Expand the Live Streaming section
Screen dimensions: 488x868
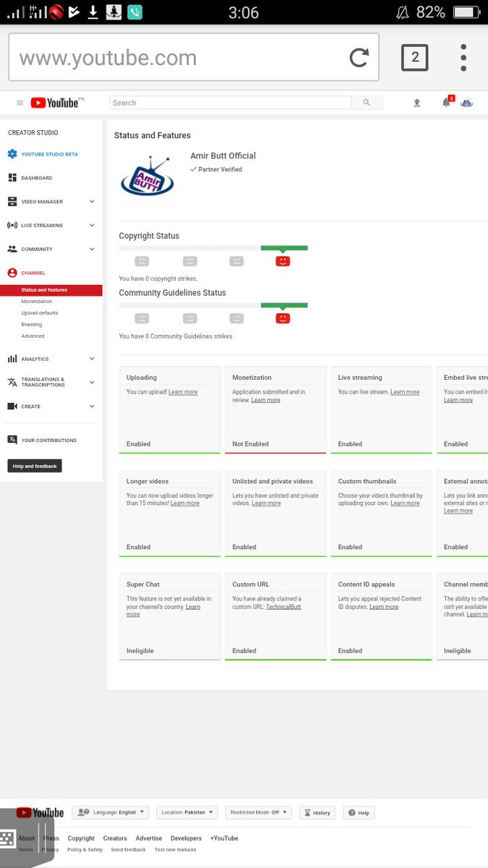[92, 225]
